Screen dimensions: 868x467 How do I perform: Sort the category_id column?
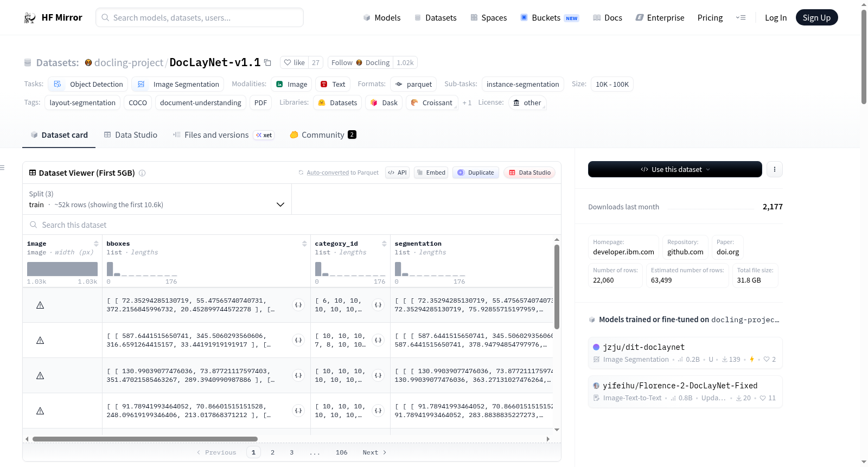(x=384, y=244)
